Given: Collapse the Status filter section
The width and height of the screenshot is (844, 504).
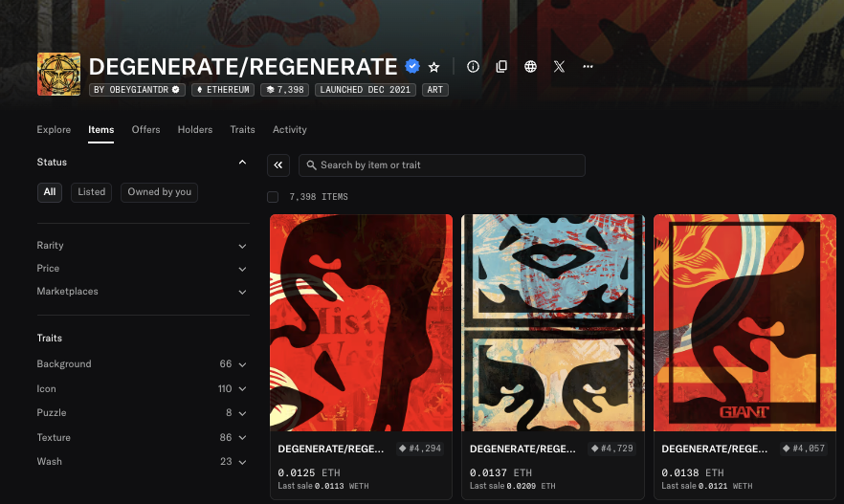Looking at the screenshot, I should click(242, 162).
